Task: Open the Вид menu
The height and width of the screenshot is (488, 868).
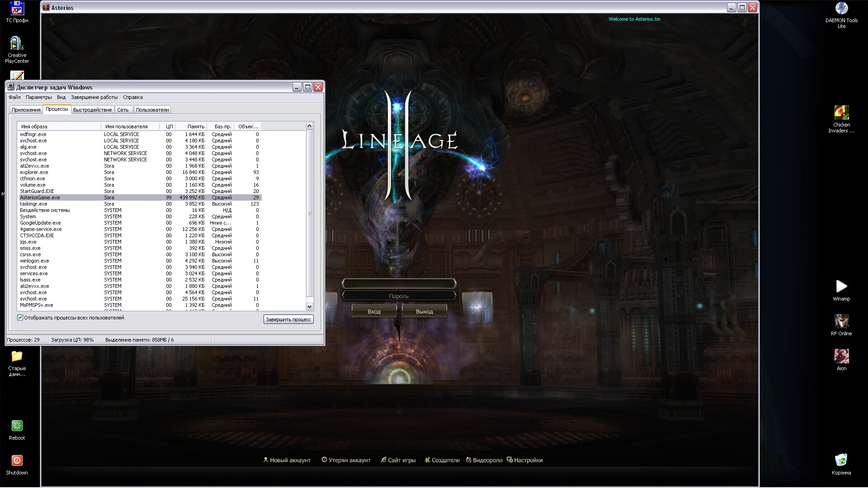Action: 61,97
